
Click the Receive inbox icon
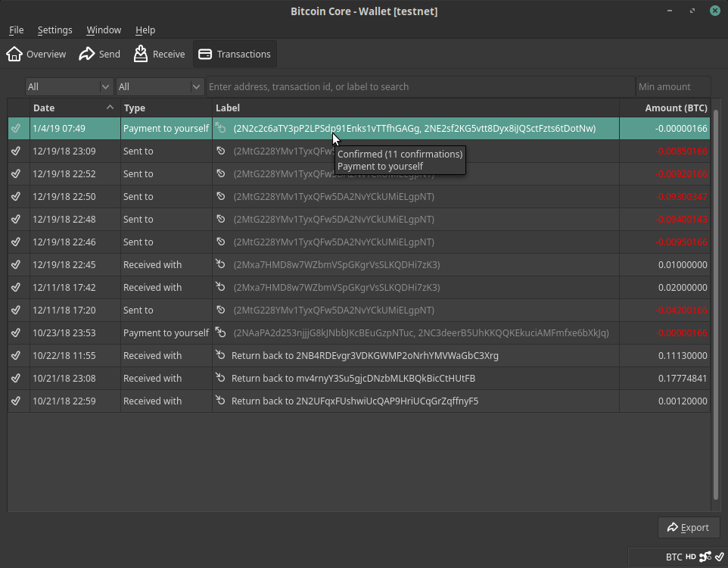(140, 54)
